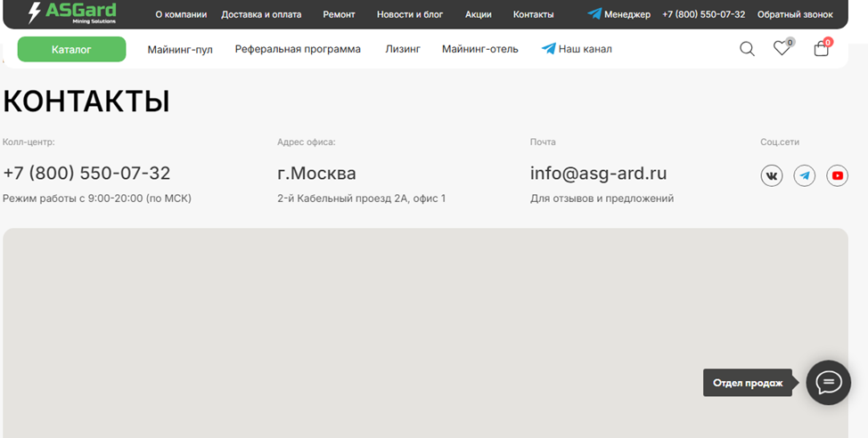Open the favorites heart icon

click(x=782, y=49)
